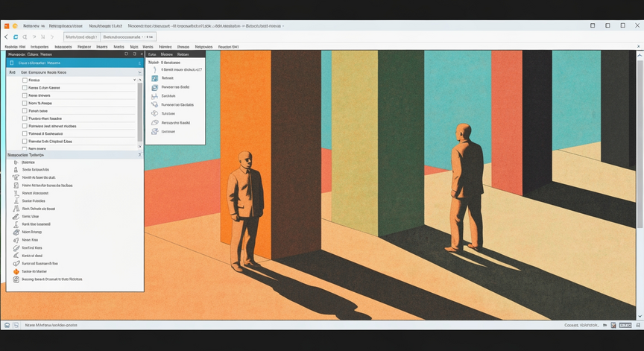Click the second icon at the status bar's left end
This screenshot has width=644, height=351.
click(16, 325)
